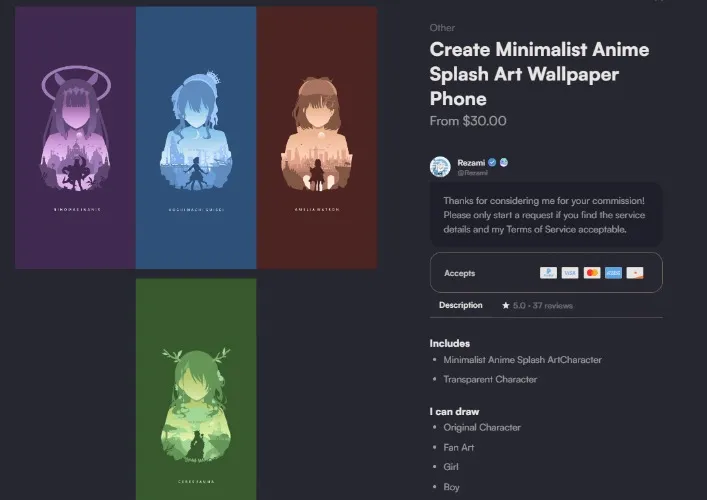Screen dimensions: 707x500
Task: Click the Mastercard payment icon
Action: pyautogui.click(x=592, y=273)
